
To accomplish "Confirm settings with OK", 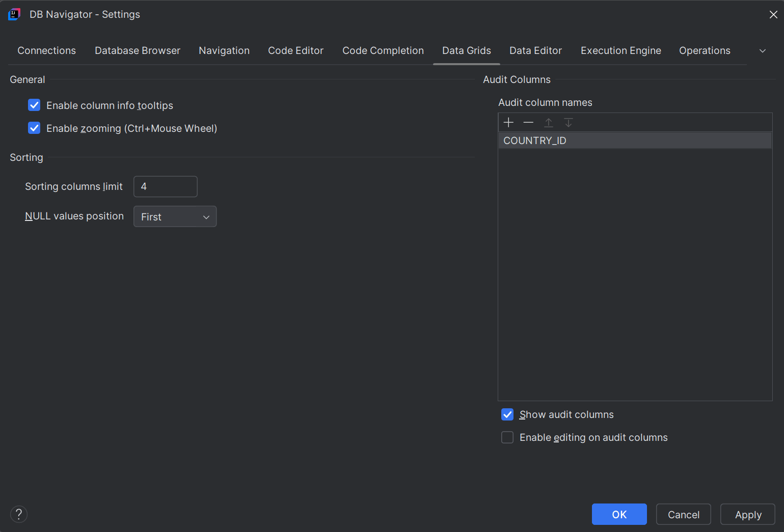I will click(619, 514).
